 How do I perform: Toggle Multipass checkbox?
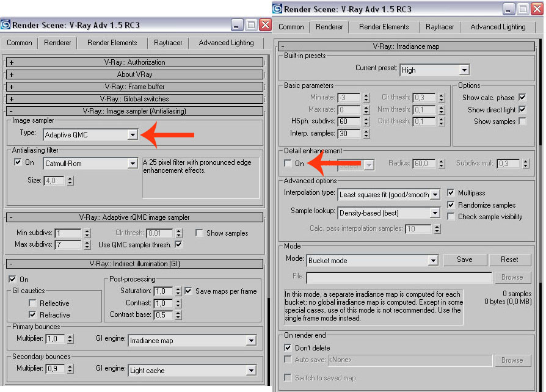[451, 192]
